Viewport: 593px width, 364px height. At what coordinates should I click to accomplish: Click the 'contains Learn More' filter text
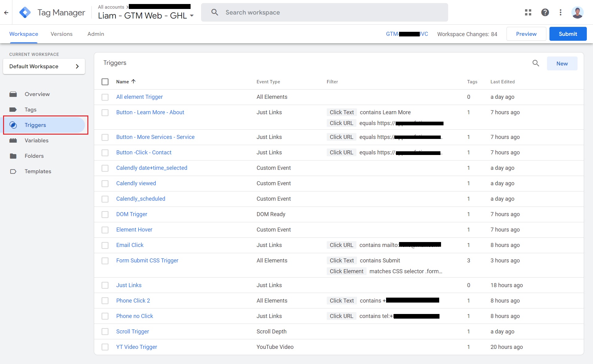tap(385, 112)
